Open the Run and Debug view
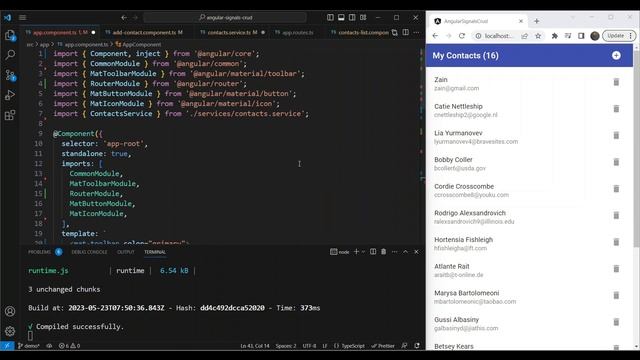 pos(10,95)
